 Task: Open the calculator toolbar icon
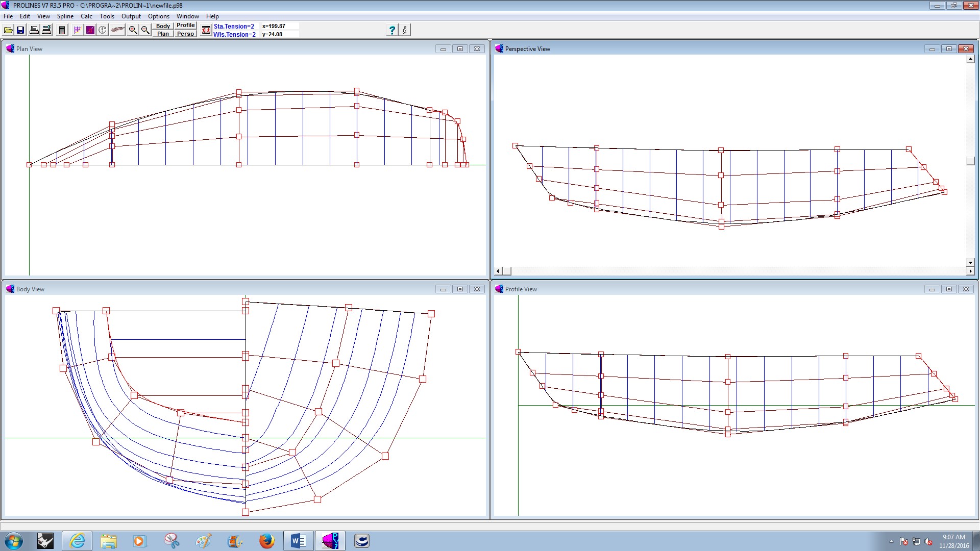pos(62,30)
